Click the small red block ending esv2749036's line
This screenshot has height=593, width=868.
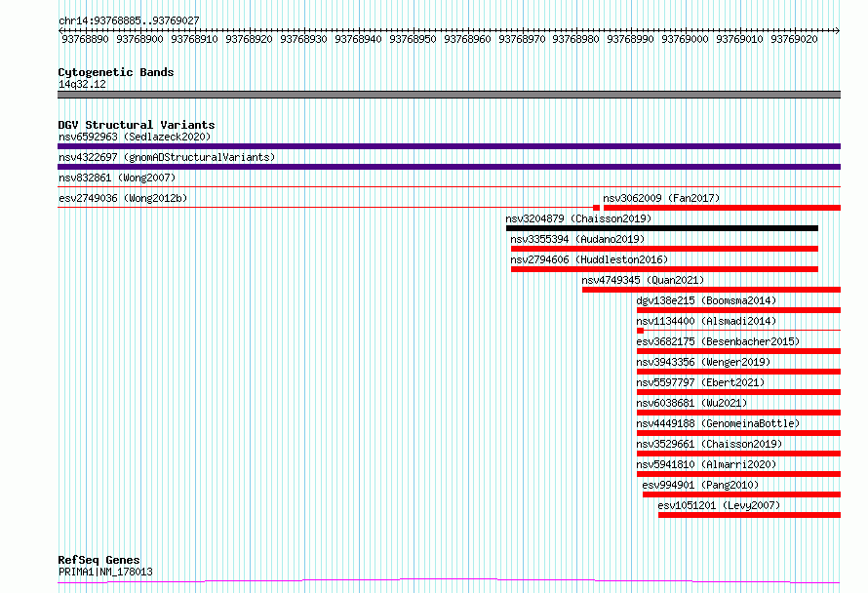(596, 208)
